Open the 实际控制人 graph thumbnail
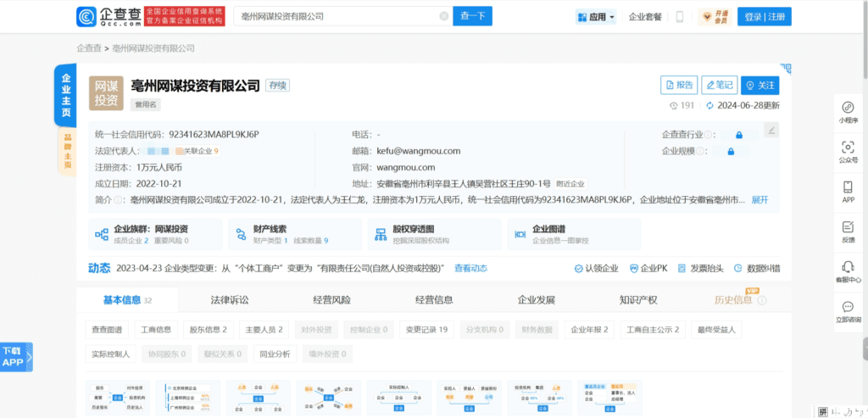The height and width of the screenshot is (418, 868). (x=399, y=398)
